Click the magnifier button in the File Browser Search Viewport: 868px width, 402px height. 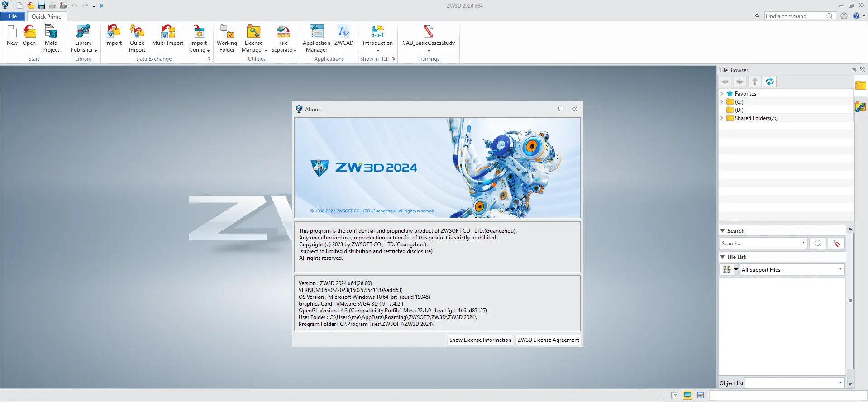(x=818, y=243)
